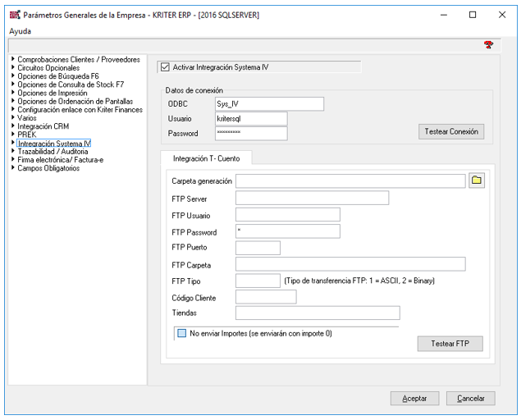Image resolution: width=521 pixels, height=420 pixels.
Task: Maximize the Parámetros Generales window
Action: 473,15
